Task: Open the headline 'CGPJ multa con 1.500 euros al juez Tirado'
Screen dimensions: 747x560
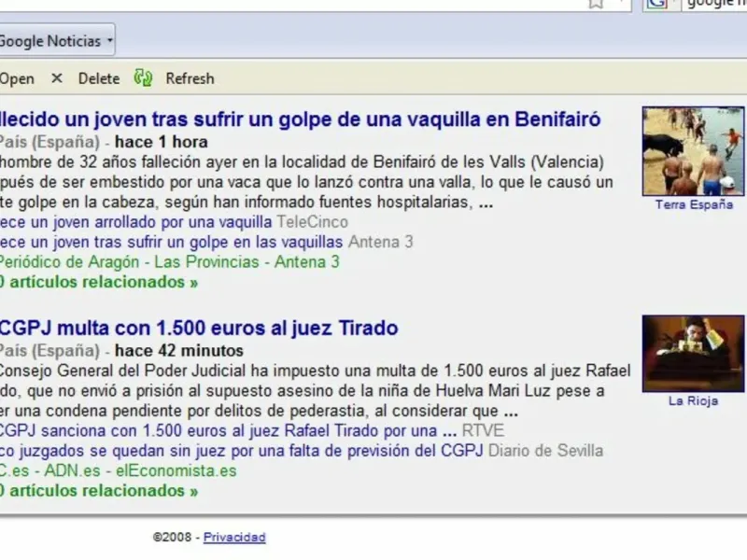Action: click(x=199, y=329)
